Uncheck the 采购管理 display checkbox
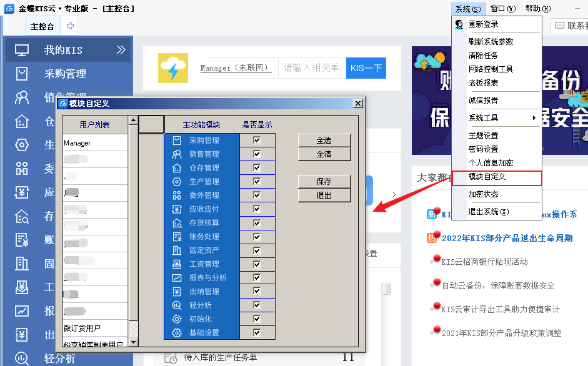This screenshot has height=366, width=588. tap(257, 141)
